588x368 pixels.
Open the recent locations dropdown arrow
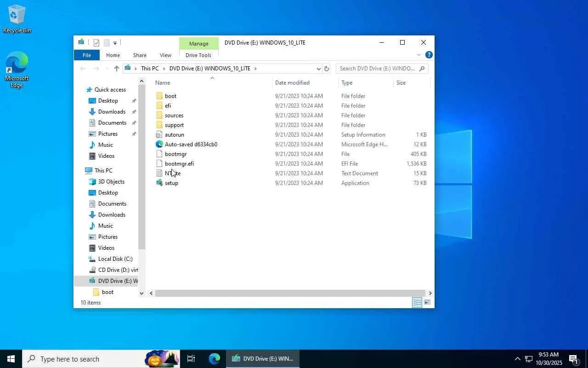107,69
